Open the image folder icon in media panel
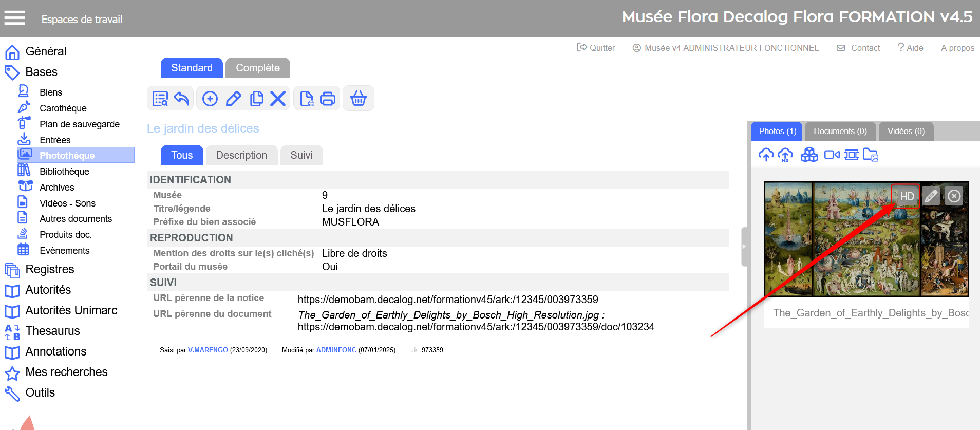Screen dimensions: 980x430 [x=871, y=155]
